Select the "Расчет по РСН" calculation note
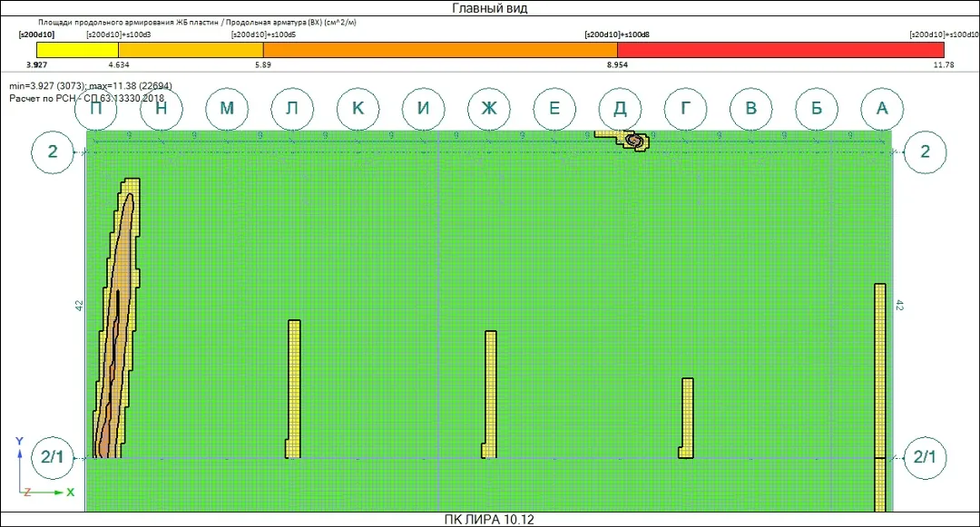The height and width of the screenshot is (527, 980). (x=87, y=98)
